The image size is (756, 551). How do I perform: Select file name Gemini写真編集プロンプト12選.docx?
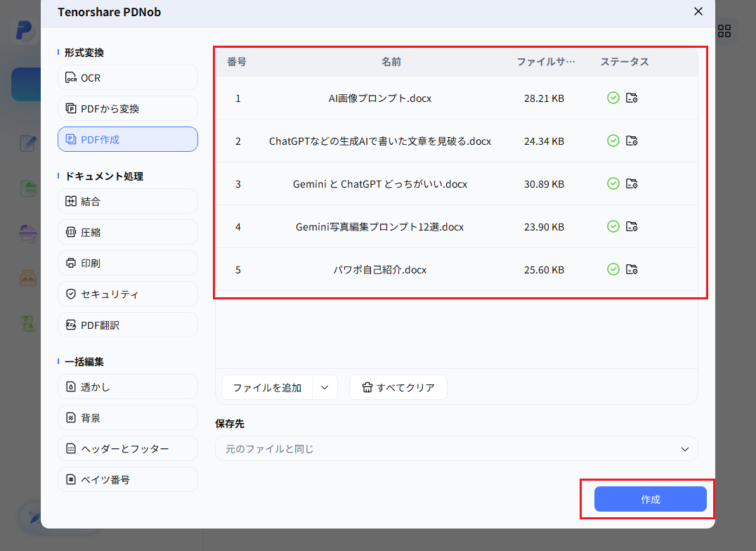pyautogui.click(x=380, y=227)
